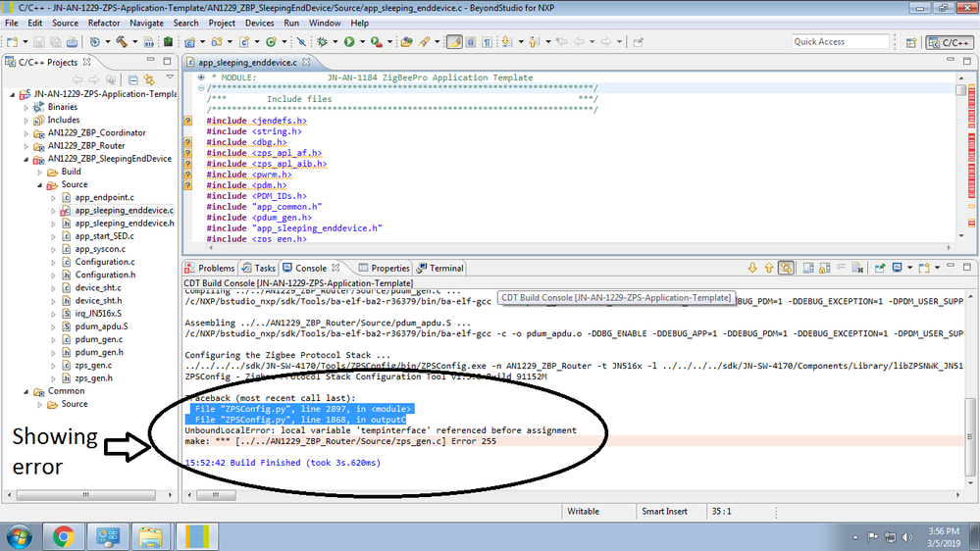Collapse the AN1229_ZBP_SleepingEndDevice folder
980x551 pixels.
[x=26, y=159]
